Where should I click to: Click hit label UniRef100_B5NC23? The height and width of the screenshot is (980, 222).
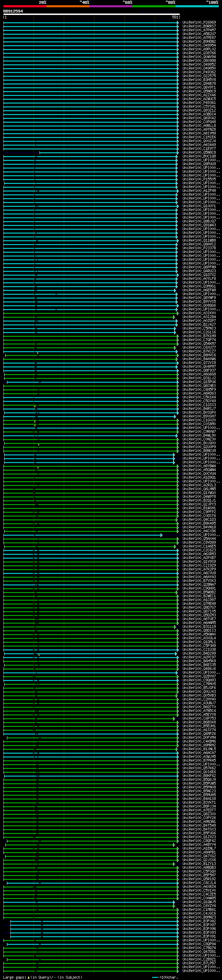click(199, 791)
